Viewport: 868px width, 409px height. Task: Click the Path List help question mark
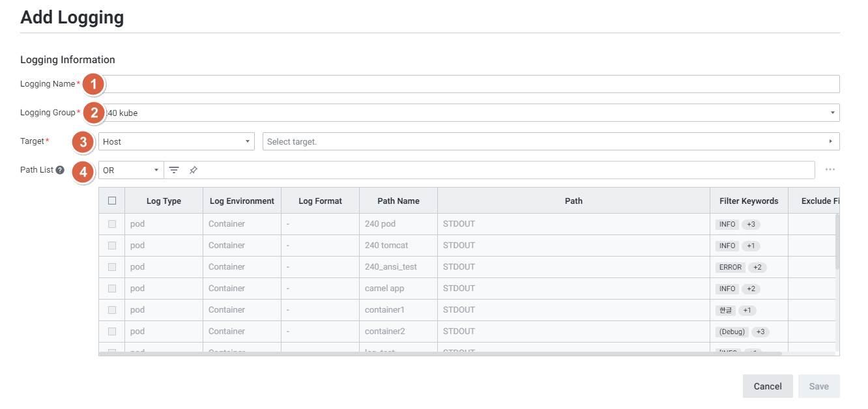[x=60, y=170]
